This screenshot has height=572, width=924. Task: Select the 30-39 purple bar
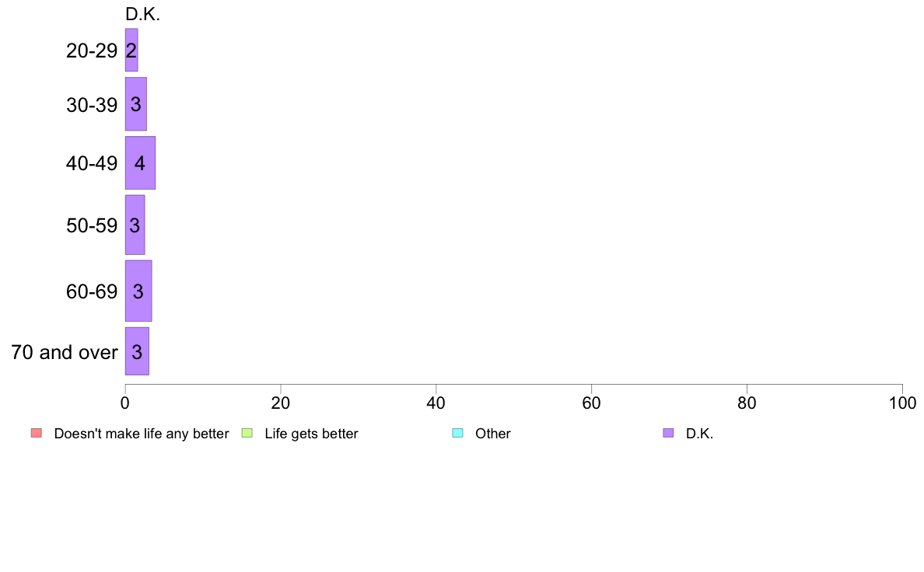pos(135,103)
